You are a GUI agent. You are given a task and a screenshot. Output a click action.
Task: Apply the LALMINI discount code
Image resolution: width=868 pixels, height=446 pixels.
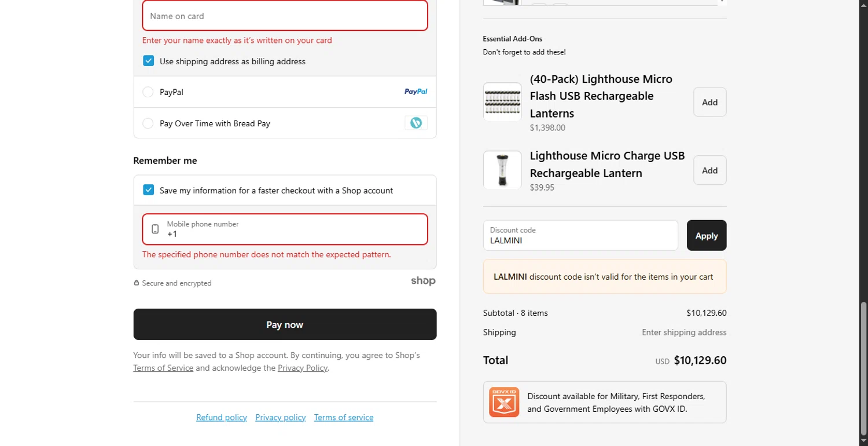point(706,236)
